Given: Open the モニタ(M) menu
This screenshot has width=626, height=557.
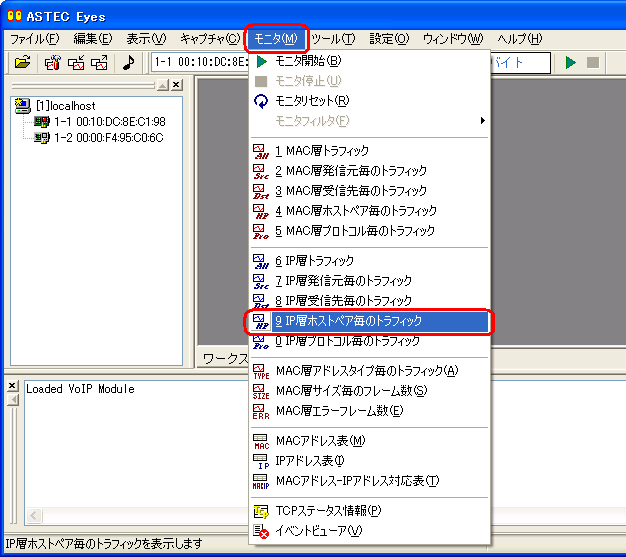Looking at the screenshot, I should pos(276,39).
